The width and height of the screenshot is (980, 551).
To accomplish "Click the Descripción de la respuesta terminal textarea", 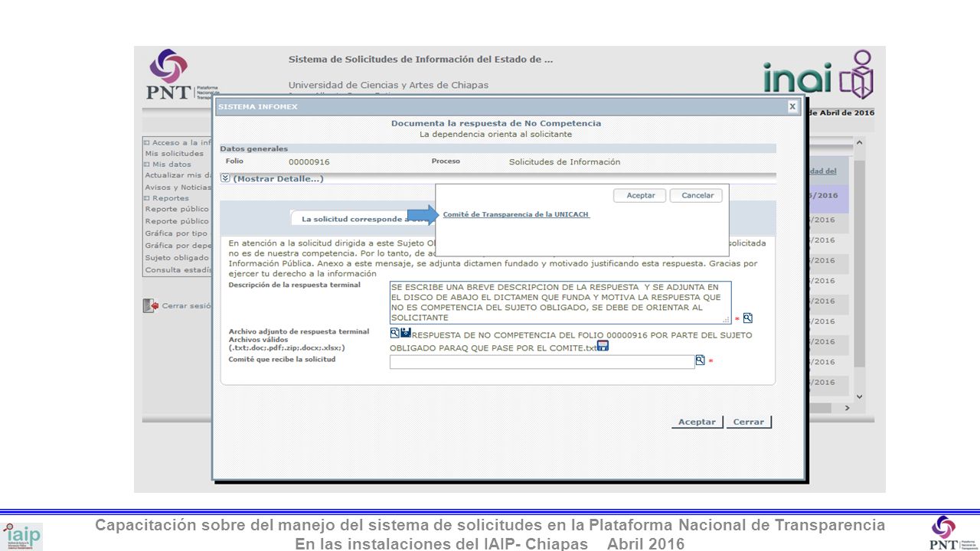I will point(560,302).
